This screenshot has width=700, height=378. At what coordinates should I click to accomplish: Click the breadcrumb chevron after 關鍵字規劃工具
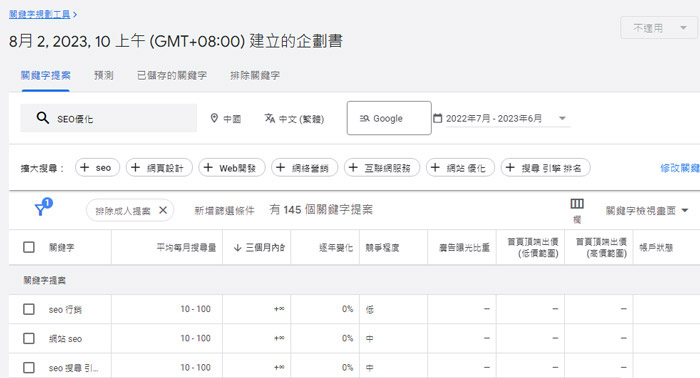[x=75, y=15]
